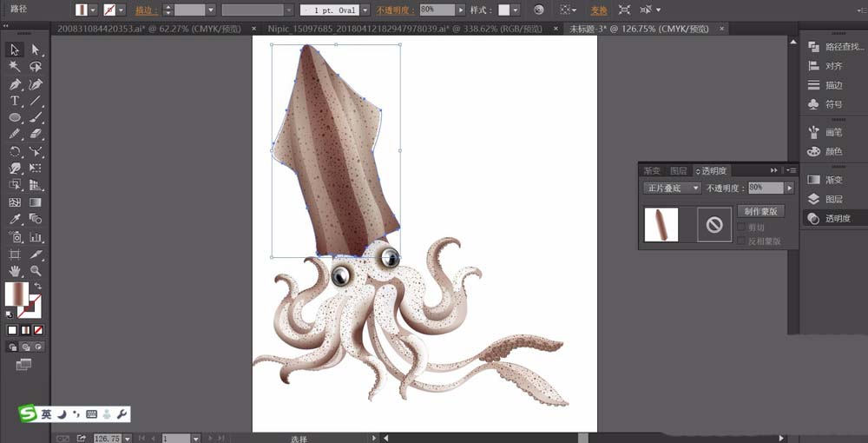
Task: Toggle the 剪切 checkbox in transparency panel
Action: (x=741, y=228)
